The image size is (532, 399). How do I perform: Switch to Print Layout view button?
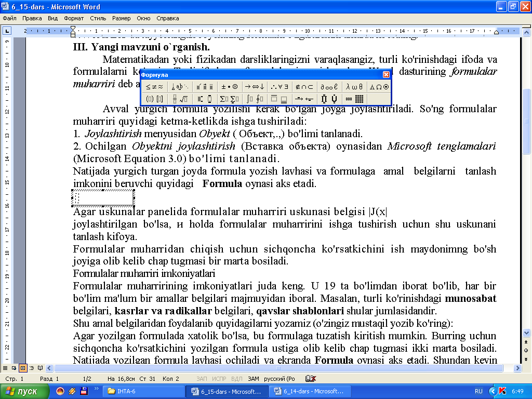[23, 368]
